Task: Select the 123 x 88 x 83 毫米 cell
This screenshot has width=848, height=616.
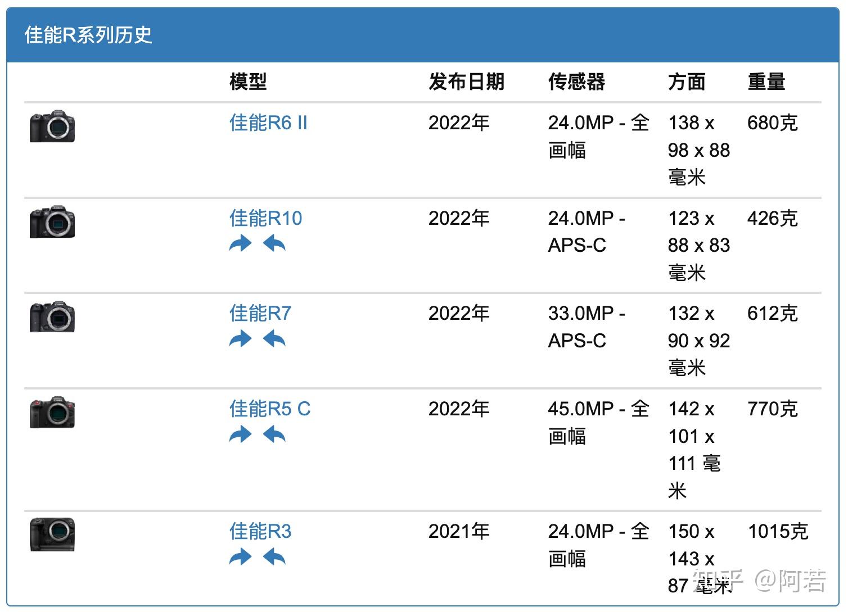Action: (699, 246)
